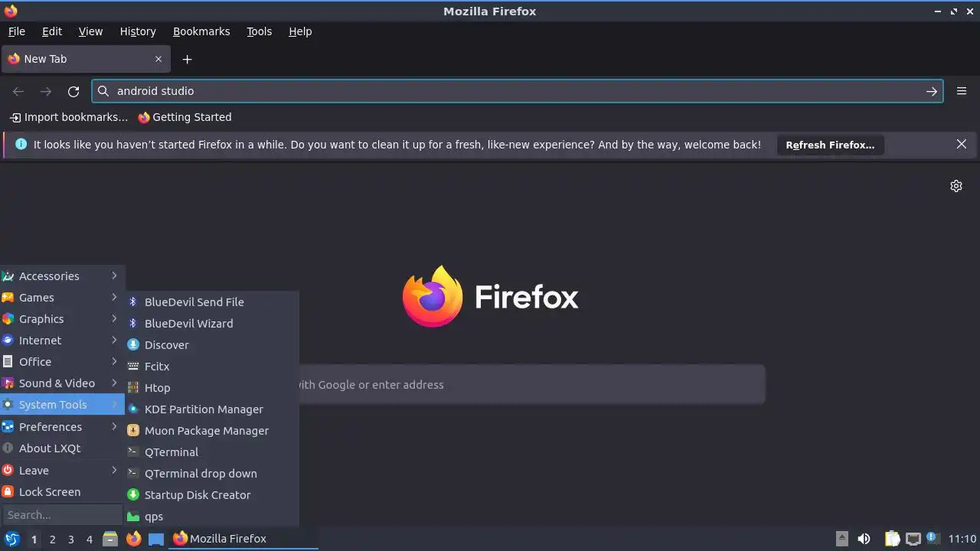Open the Help menu
The width and height of the screenshot is (980, 551).
(300, 31)
